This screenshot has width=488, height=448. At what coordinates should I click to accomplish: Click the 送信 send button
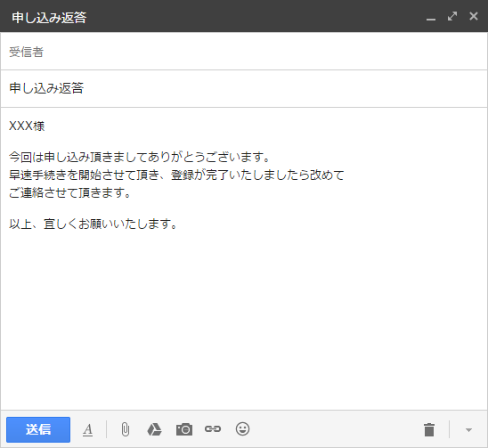38,429
